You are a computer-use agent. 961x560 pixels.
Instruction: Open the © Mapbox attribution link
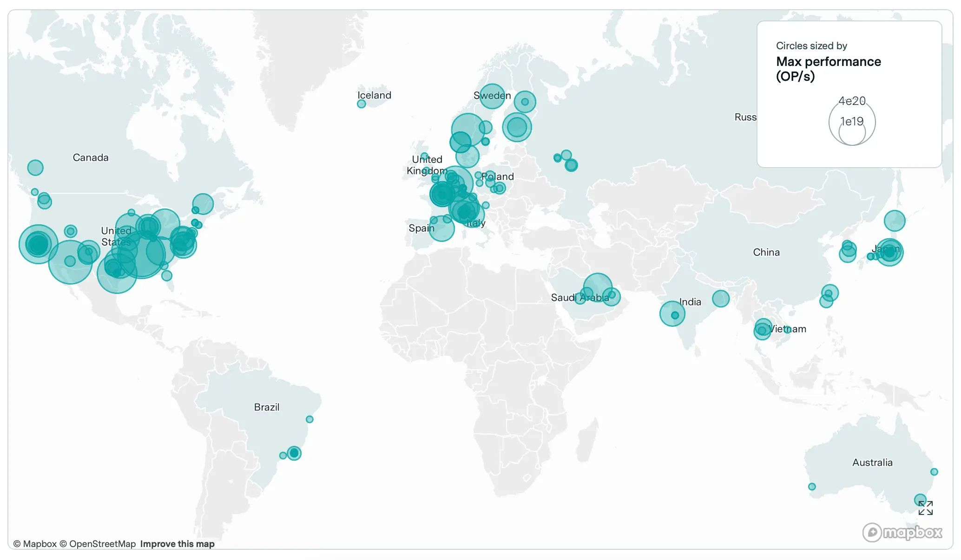click(x=35, y=544)
